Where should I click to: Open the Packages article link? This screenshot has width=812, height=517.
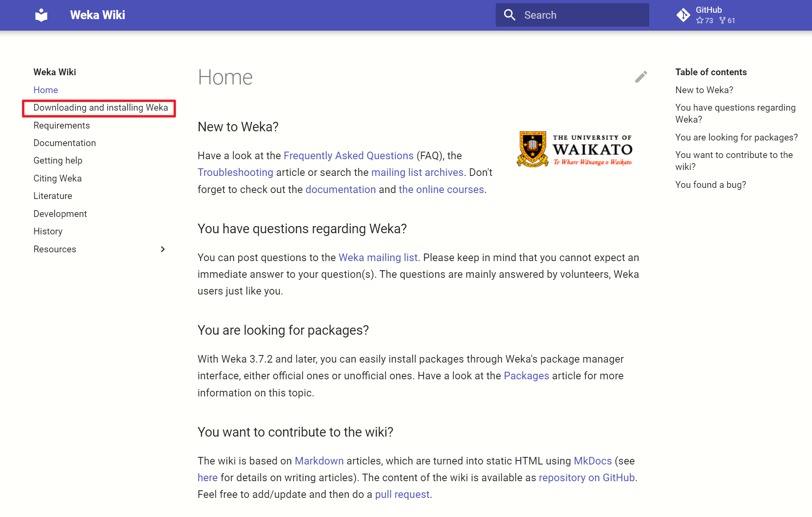point(526,376)
